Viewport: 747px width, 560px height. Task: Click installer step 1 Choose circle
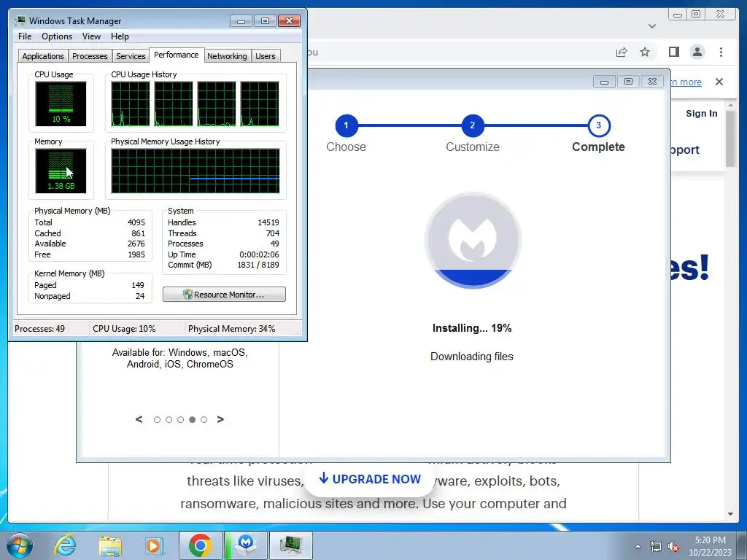click(x=347, y=125)
